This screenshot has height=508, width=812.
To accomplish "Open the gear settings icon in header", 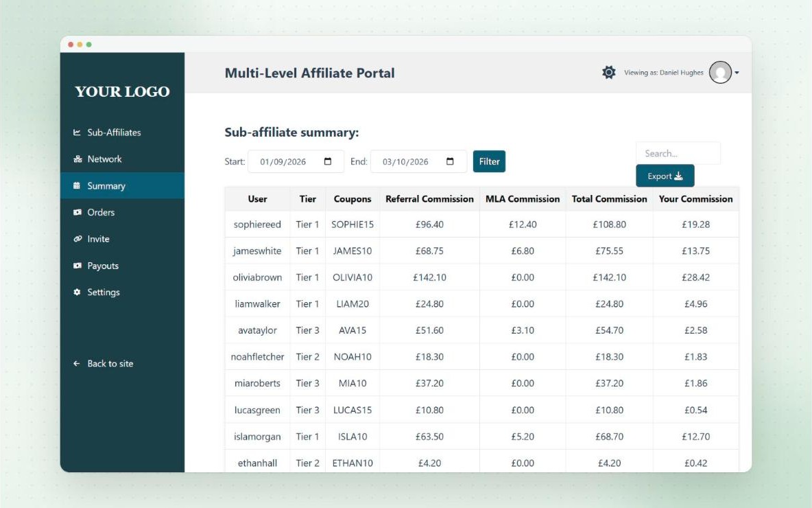I will pyautogui.click(x=609, y=72).
